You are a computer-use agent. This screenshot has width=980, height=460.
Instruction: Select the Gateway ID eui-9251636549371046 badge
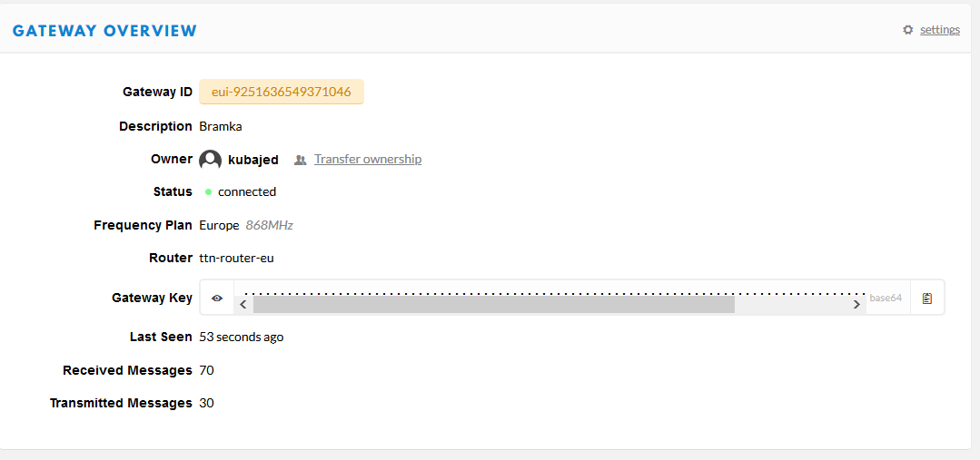coord(281,92)
